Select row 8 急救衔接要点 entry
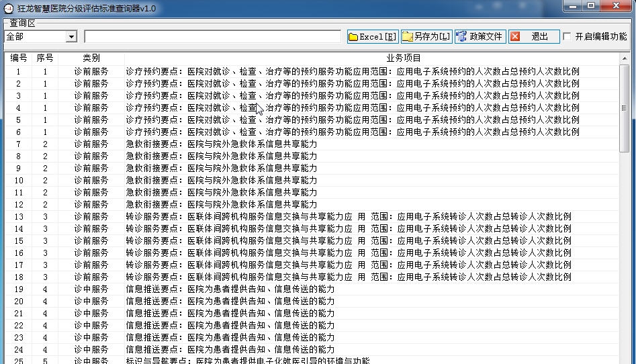 click(x=222, y=156)
